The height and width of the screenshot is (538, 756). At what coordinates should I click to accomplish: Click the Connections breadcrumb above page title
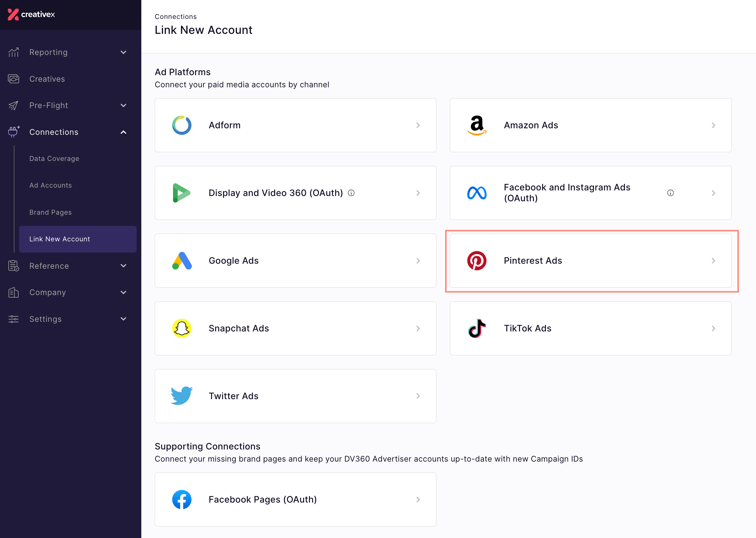pos(175,16)
